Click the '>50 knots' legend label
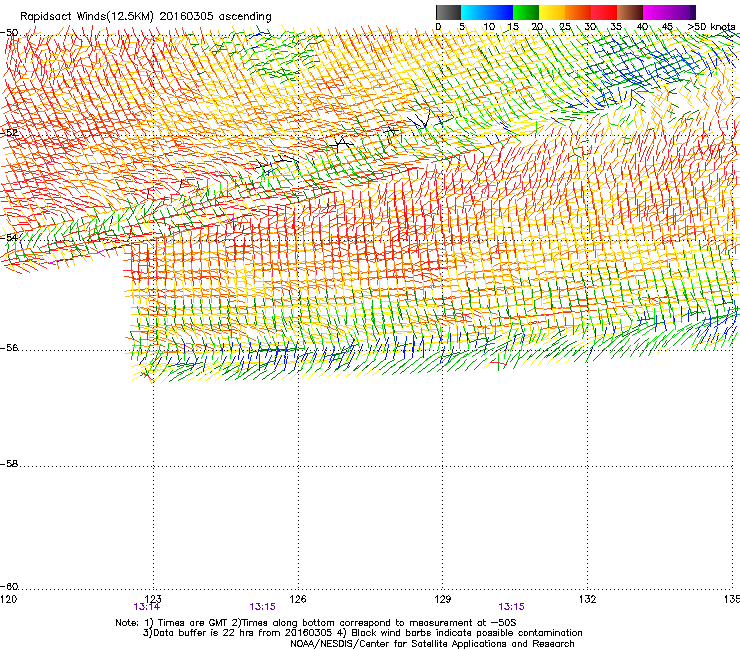 click(x=711, y=27)
